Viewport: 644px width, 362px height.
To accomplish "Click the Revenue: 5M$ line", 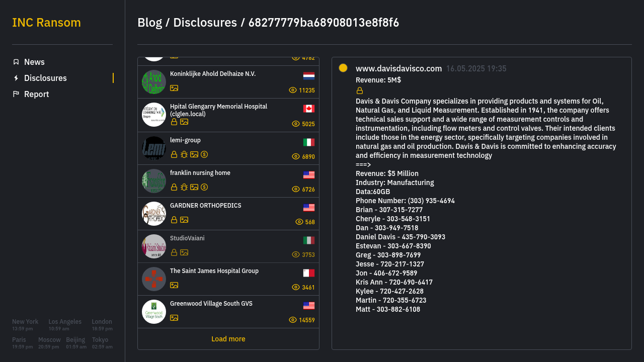I will tap(378, 80).
